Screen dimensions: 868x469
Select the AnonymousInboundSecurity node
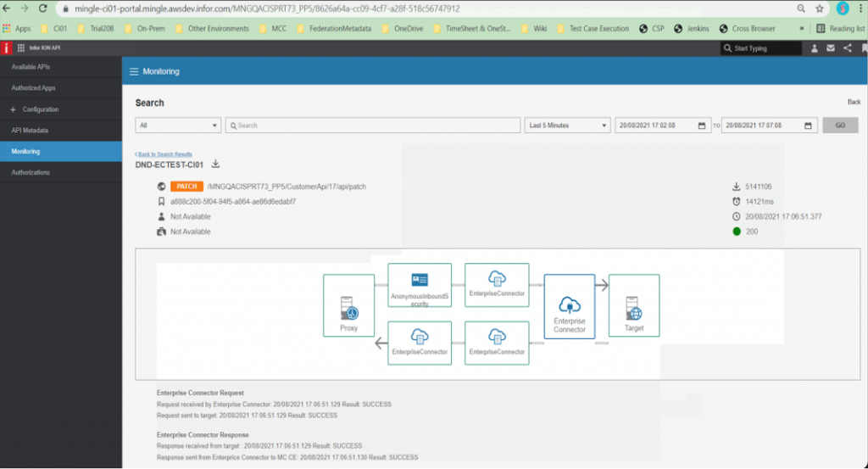pyautogui.click(x=420, y=284)
